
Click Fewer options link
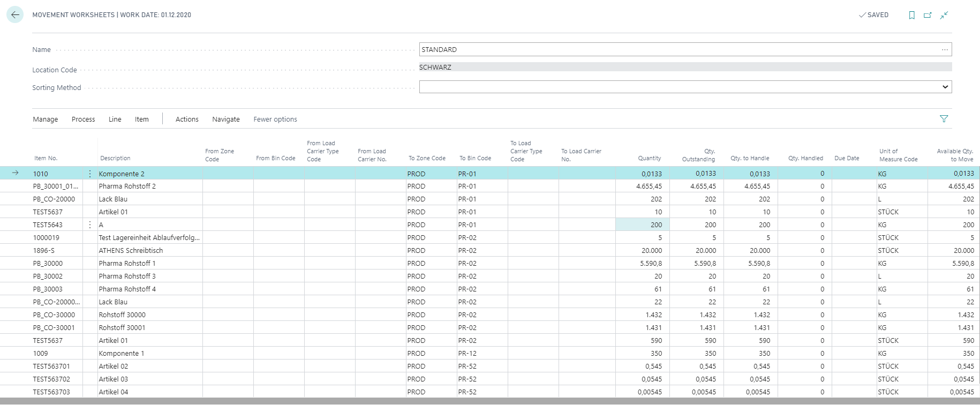[x=275, y=119]
